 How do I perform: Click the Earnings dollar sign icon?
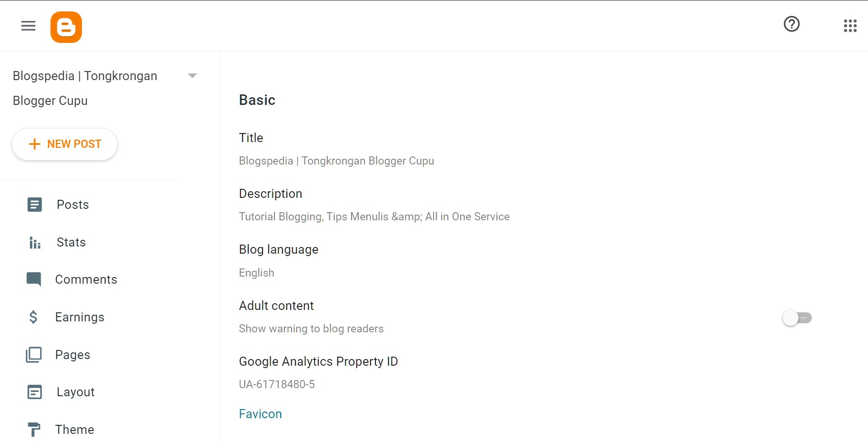coord(34,317)
